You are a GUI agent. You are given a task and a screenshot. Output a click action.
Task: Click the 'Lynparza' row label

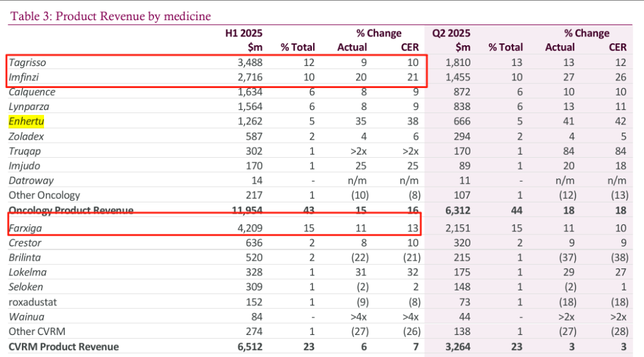pos(29,107)
